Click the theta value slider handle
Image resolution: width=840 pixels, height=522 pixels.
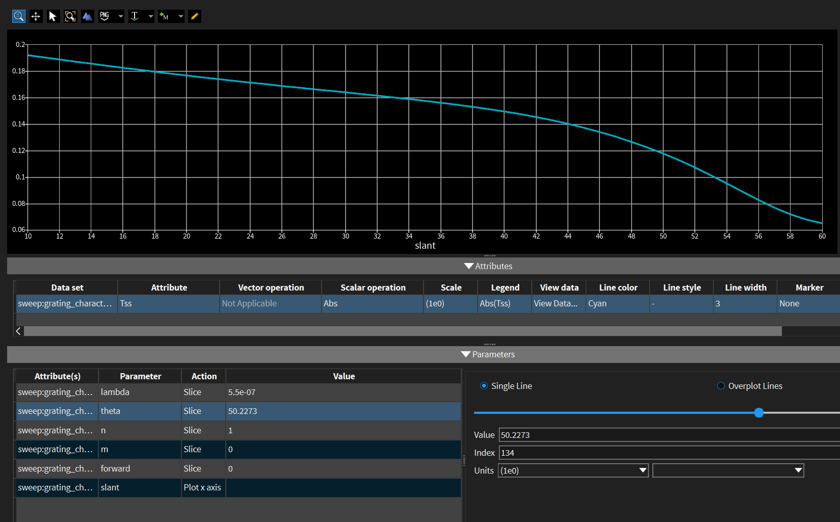(759, 413)
